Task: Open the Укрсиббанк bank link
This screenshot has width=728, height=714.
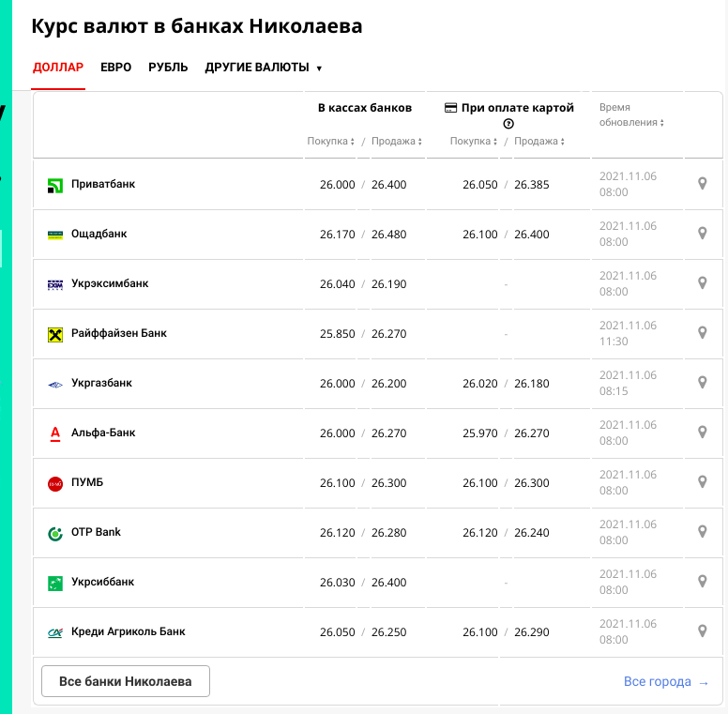Action: (x=102, y=581)
